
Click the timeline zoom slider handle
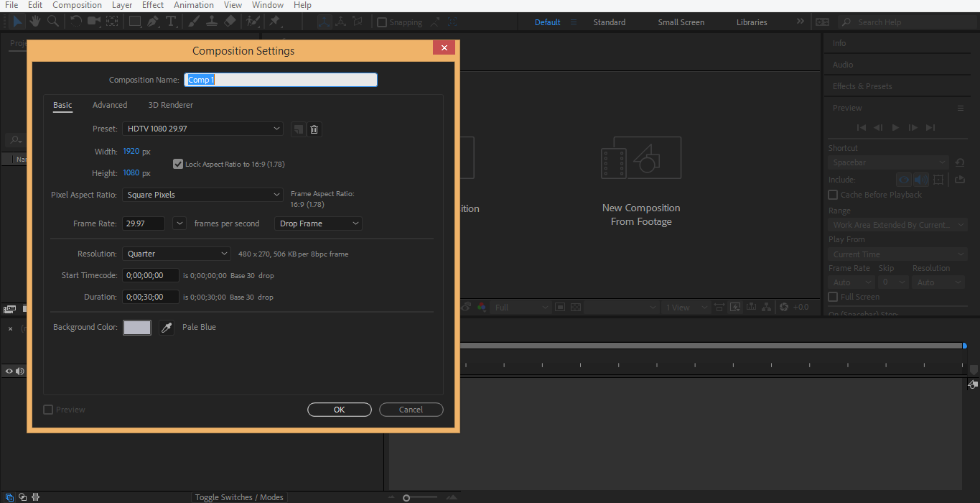pos(406,498)
